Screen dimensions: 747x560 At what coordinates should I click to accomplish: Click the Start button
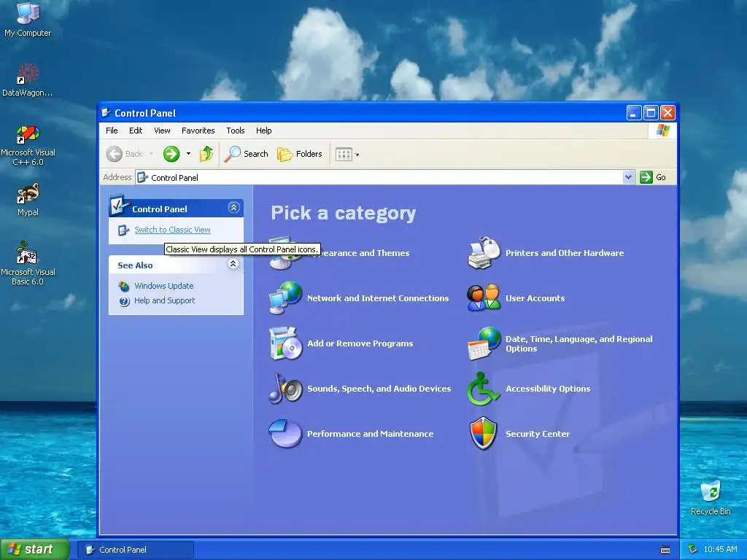(34, 549)
